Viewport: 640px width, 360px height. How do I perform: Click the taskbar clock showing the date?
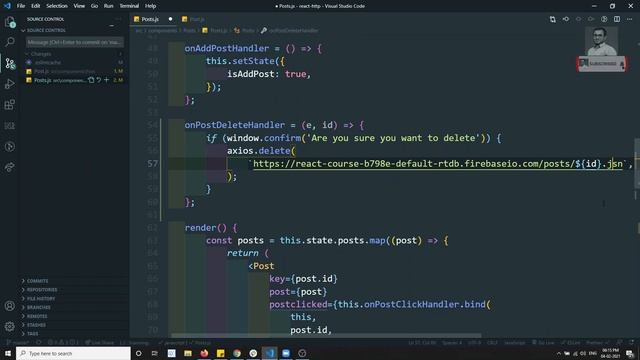[x=610, y=353]
